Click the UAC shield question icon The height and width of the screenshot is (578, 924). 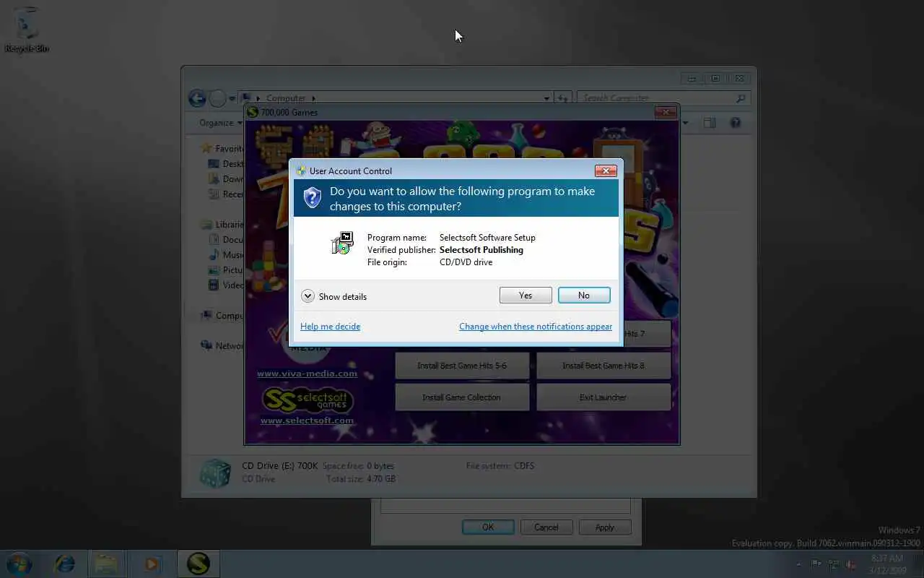(312, 197)
